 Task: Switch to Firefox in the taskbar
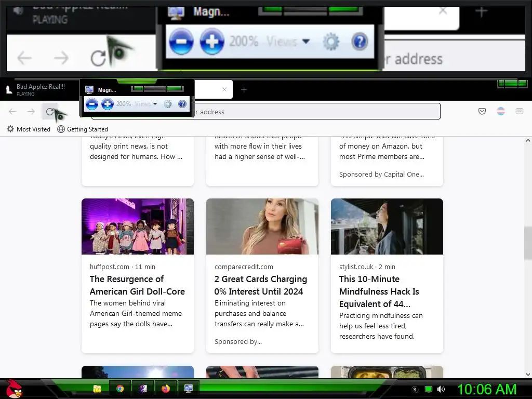(166, 389)
